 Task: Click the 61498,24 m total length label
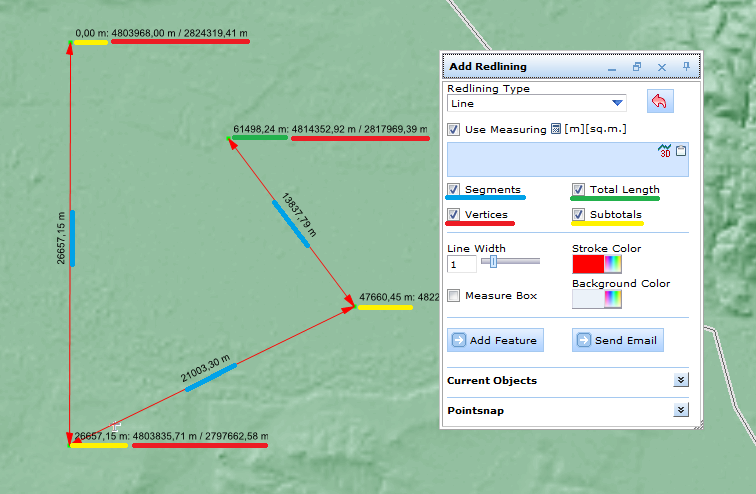coord(261,129)
